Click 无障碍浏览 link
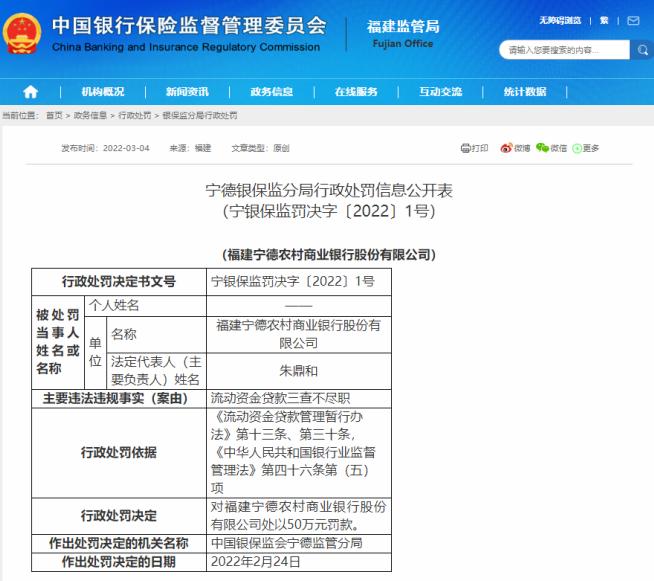654x581 pixels. (560, 20)
